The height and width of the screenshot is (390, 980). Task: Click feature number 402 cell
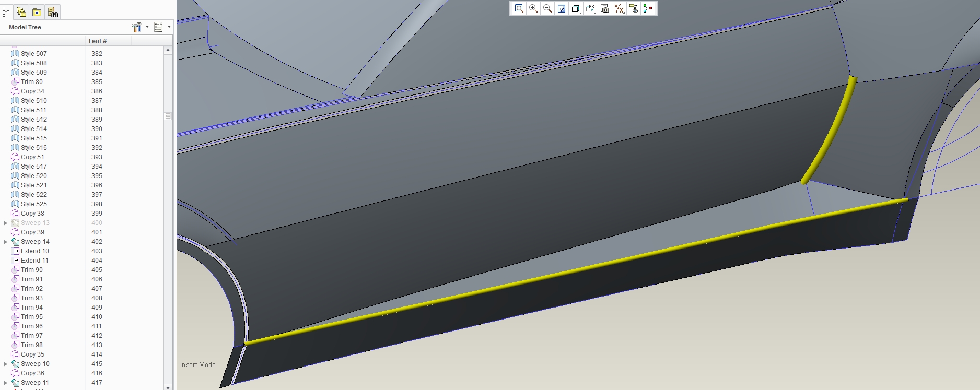pos(97,242)
